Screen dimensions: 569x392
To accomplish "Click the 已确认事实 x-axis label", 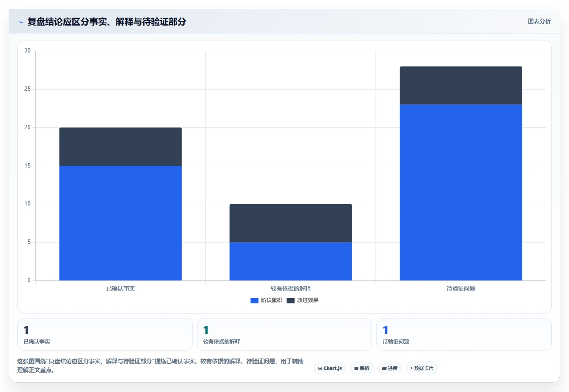I will 120,288.
